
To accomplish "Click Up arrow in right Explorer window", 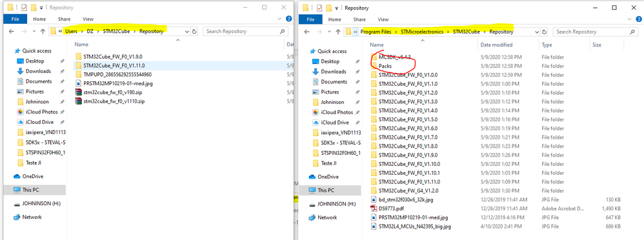I will 338,32.
